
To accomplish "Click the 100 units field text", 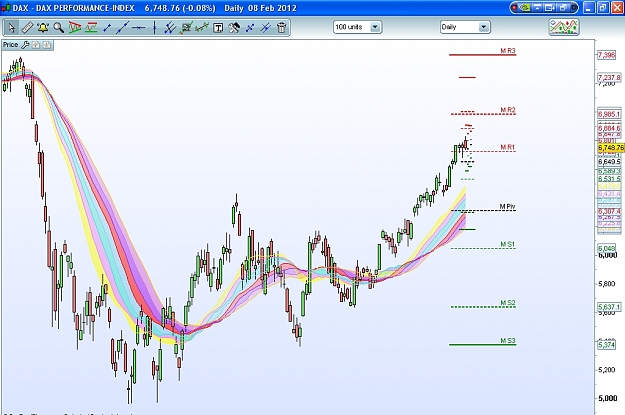I will coord(349,27).
